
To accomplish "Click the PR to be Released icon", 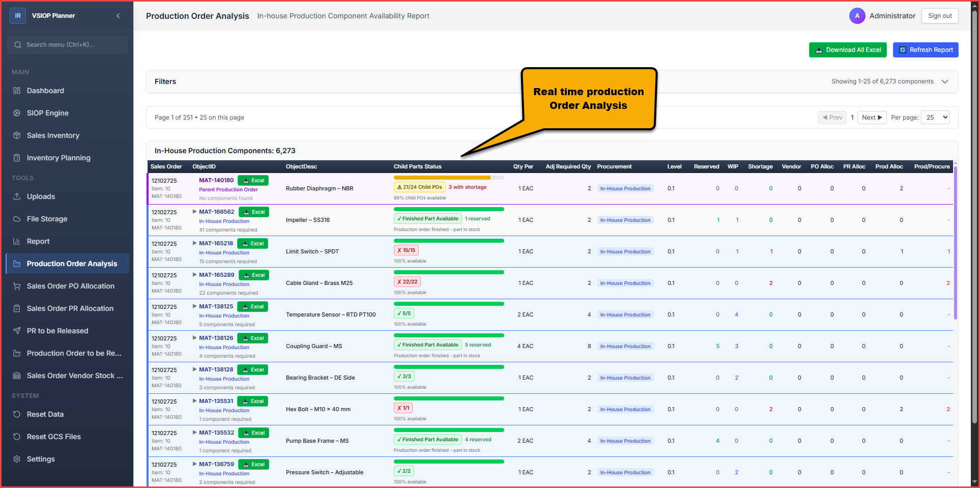I will [x=17, y=331].
